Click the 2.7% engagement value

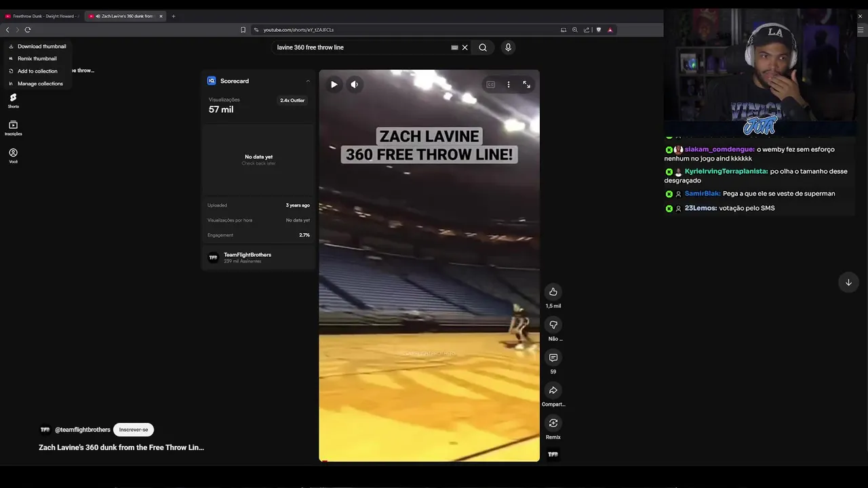tap(304, 235)
